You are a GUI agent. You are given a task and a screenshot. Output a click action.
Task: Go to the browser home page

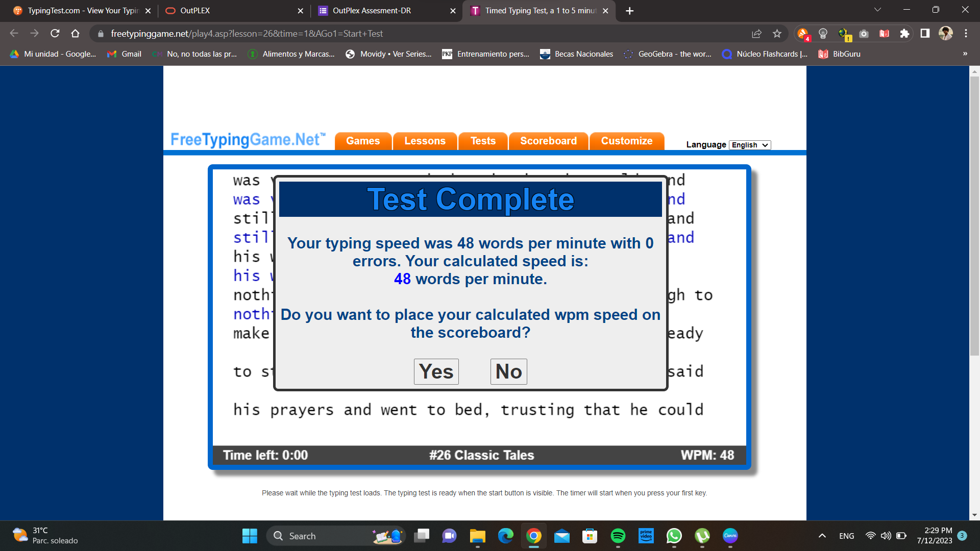pos(76,34)
